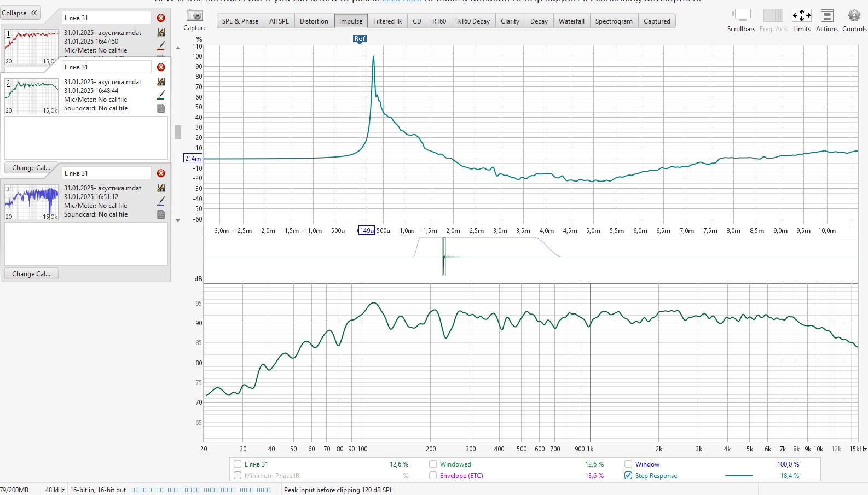This screenshot has height=495, width=868.
Task: Click Peak input before clipping status text
Action: (x=338, y=490)
